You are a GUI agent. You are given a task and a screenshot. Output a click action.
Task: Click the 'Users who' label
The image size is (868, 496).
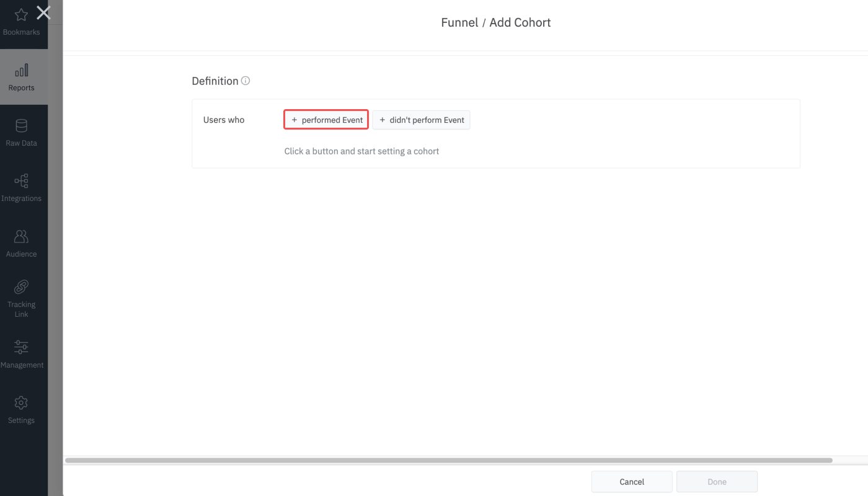tap(224, 120)
